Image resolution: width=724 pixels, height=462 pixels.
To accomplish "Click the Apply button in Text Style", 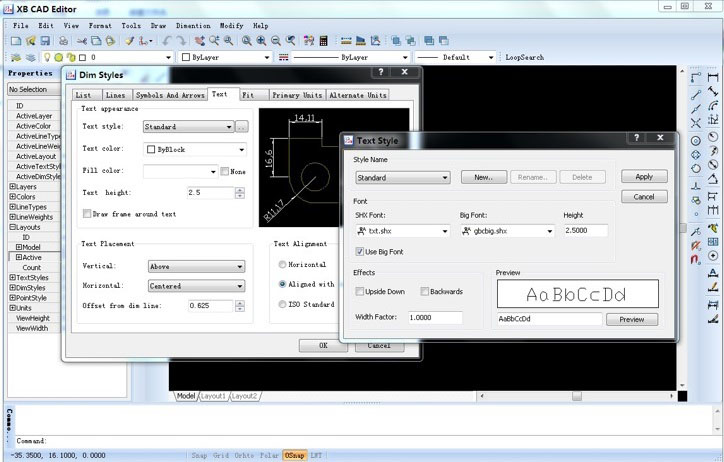I will tap(644, 177).
